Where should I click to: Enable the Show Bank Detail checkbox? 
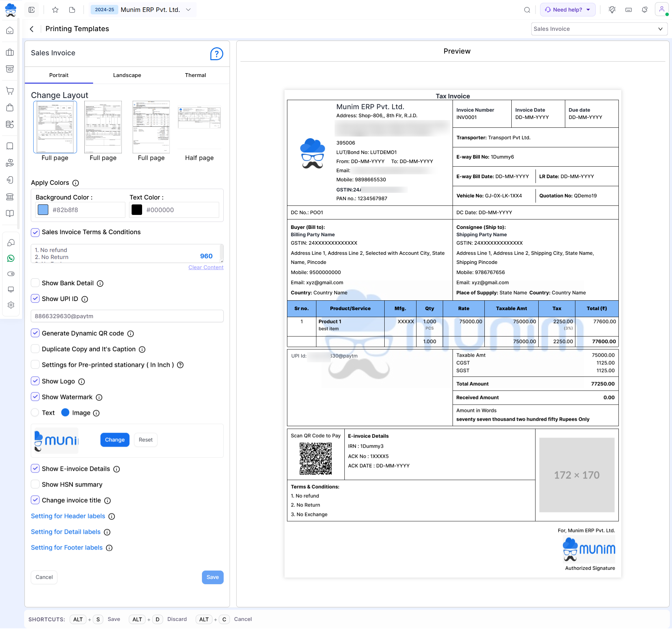pyautogui.click(x=35, y=283)
